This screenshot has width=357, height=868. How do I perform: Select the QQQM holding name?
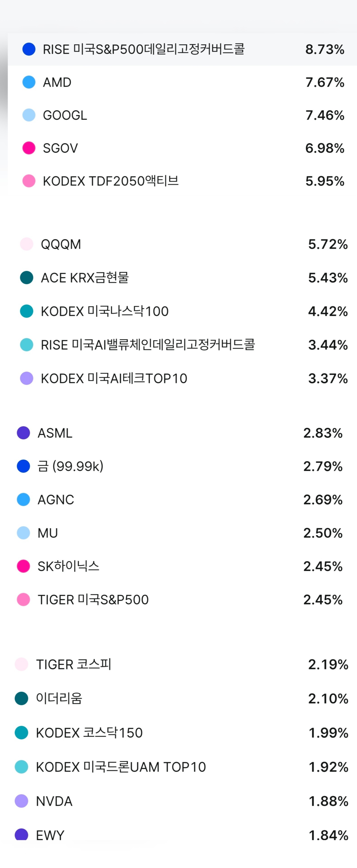(x=61, y=244)
